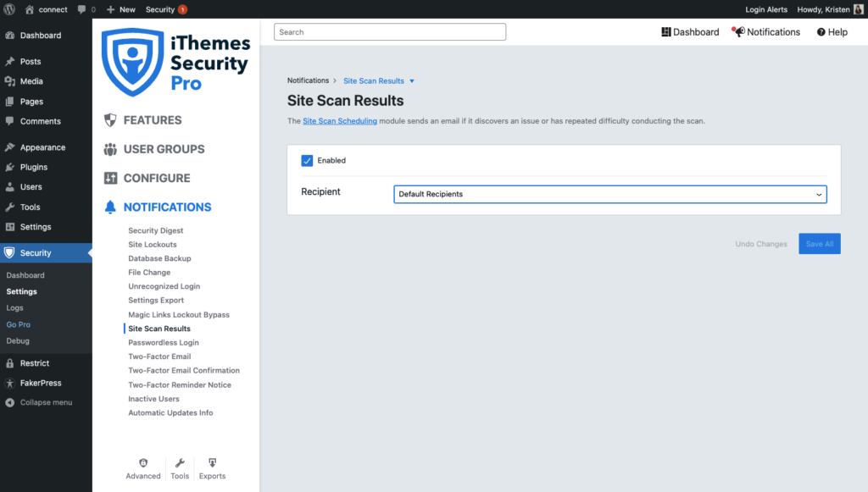Open the Exports icon at bottom
The width and height of the screenshot is (868, 492).
click(212, 462)
